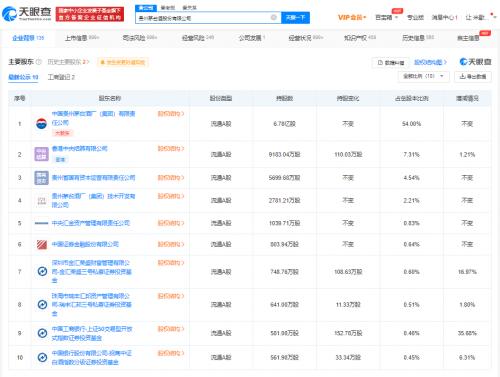Image resolution: width=500 pixels, height=377 pixels.
Task: Open the shareholder name link in row 1
Action: point(93,118)
